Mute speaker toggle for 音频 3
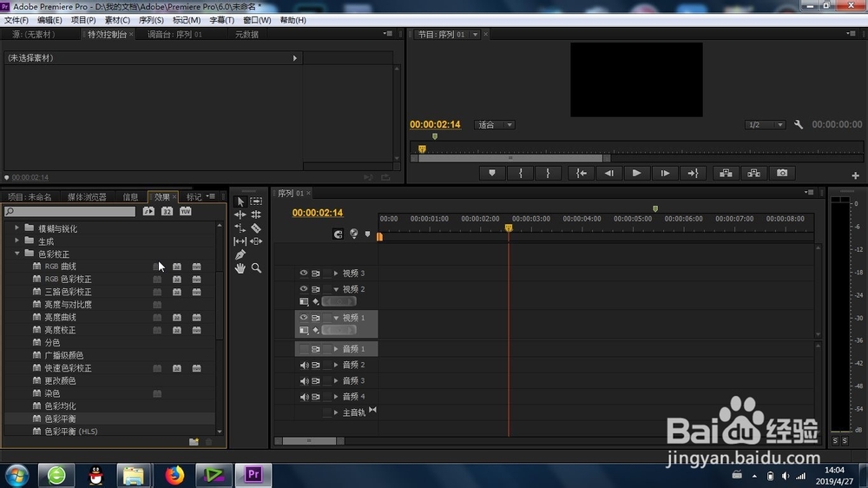This screenshot has width=868, height=488. pos(304,381)
